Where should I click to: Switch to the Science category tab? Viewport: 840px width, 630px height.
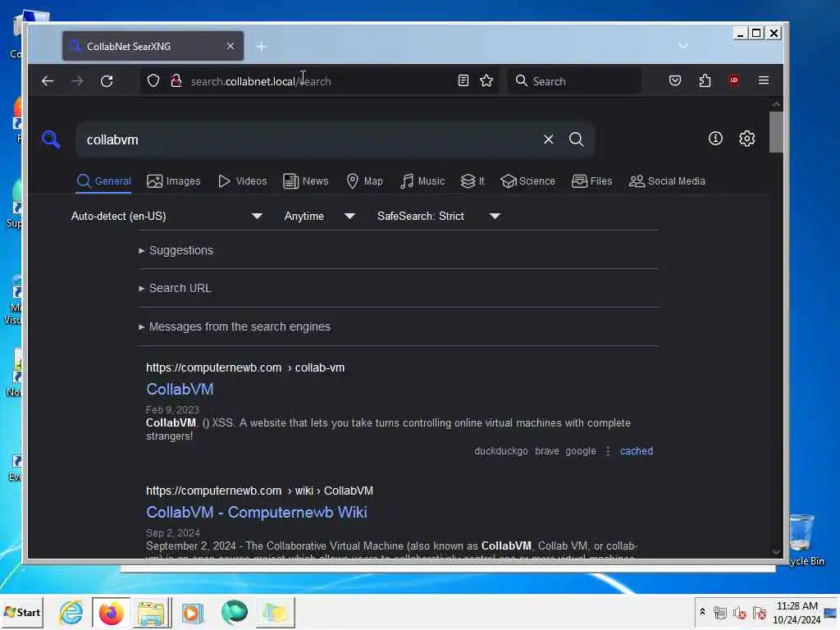point(527,181)
